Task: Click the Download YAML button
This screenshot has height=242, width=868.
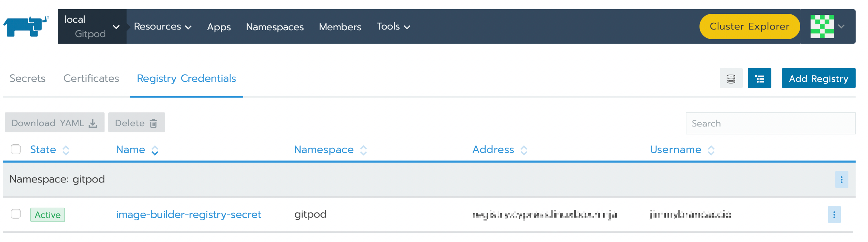Action: (54, 123)
